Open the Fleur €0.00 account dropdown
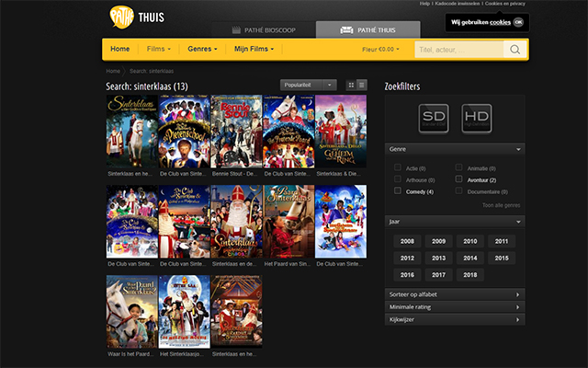The width and height of the screenshot is (588, 368). click(x=380, y=49)
